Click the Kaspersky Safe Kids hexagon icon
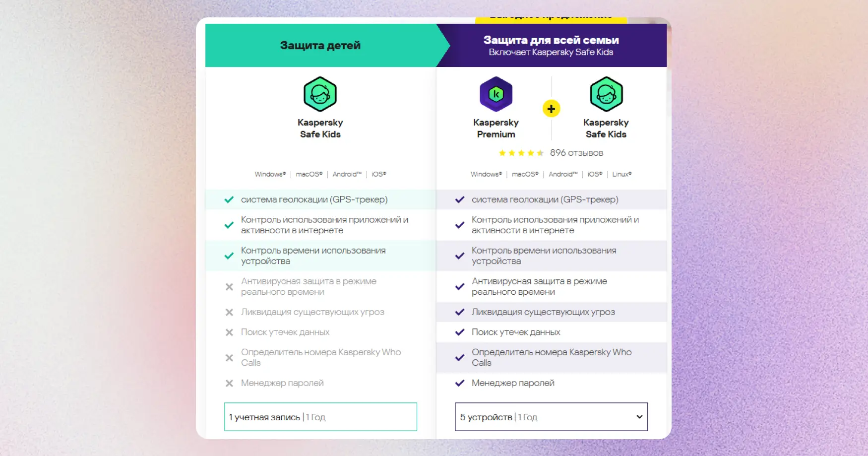The height and width of the screenshot is (456, 868). 320,94
